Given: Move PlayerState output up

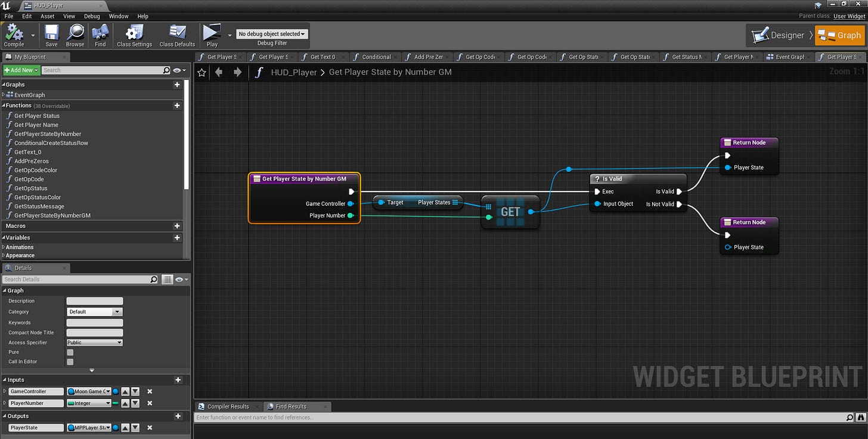Looking at the screenshot, I should click(x=125, y=428).
